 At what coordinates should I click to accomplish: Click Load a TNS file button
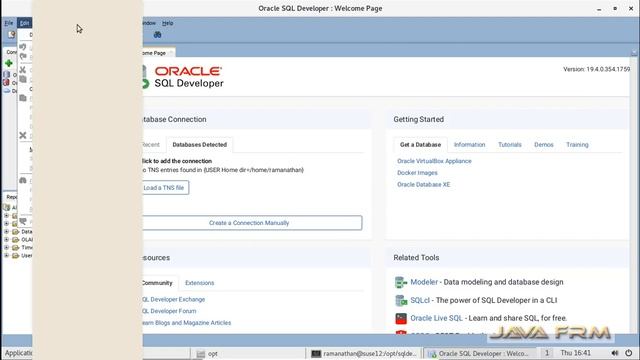pos(165,188)
